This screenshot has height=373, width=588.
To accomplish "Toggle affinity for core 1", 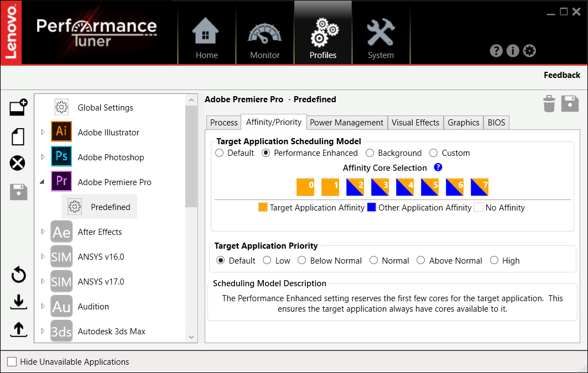I will pos(330,187).
